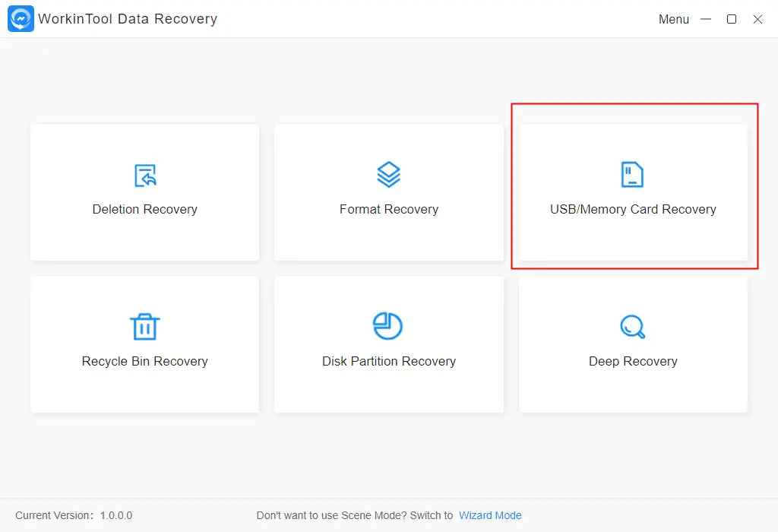Switch to Wizard Mode link
Viewport: 778px width, 532px height.
[490, 515]
